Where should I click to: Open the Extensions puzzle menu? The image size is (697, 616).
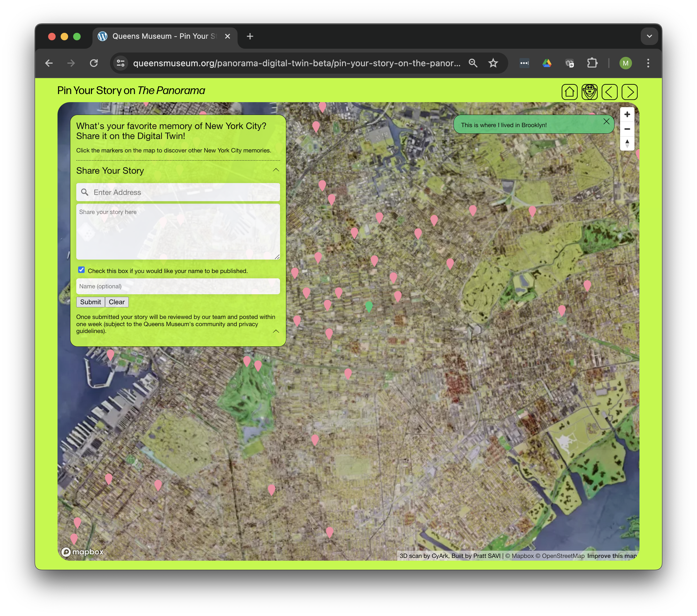click(592, 63)
